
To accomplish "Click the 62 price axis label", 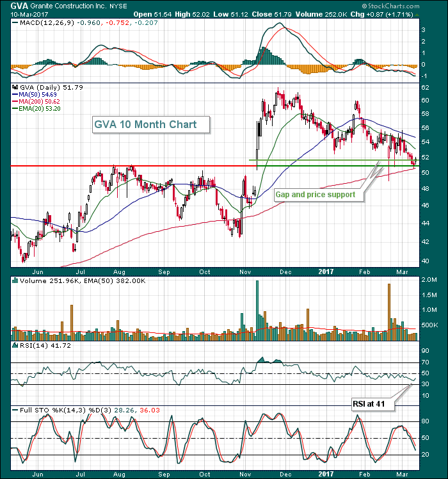I will point(425,87).
